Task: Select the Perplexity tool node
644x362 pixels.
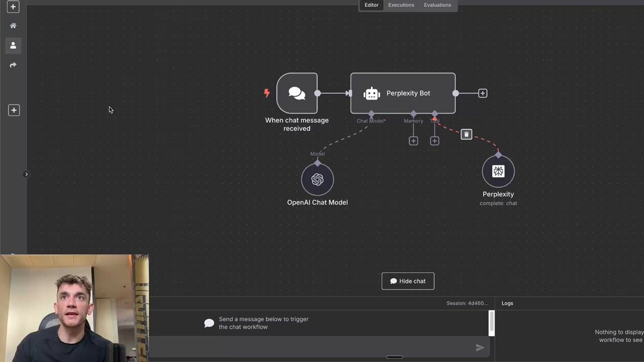Action: (498, 171)
